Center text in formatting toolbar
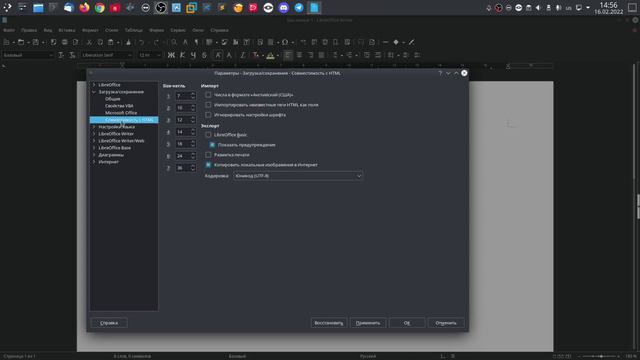Screen dimensions: 640x360 click(299, 55)
